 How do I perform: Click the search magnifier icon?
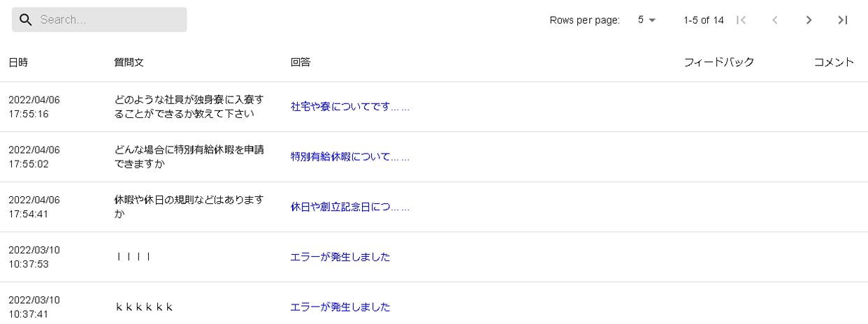26,20
